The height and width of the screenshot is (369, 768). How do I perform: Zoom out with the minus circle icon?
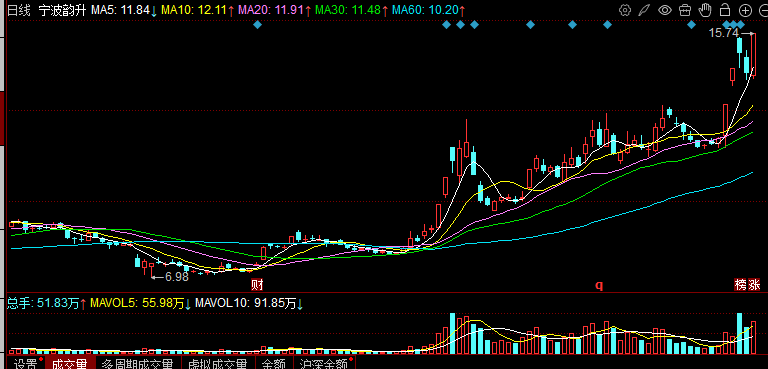pos(763,10)
